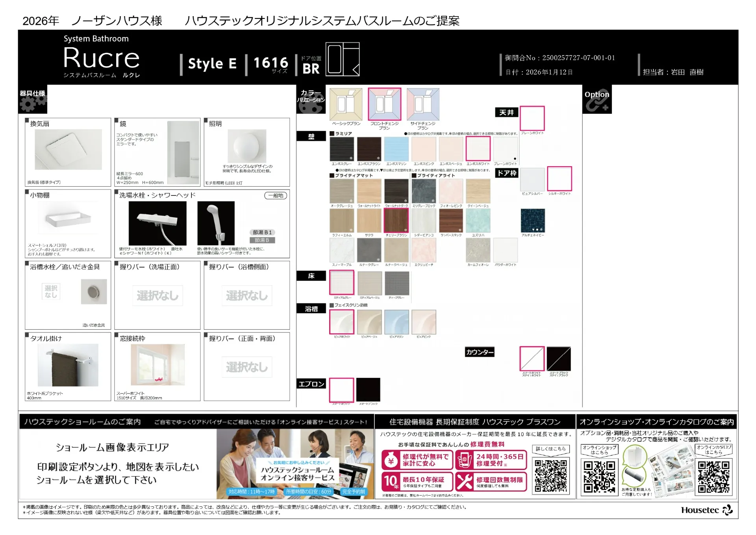Pick the 天井 プレーンホワイト ceiling swatch
This screenshot has height=535, width=756.
[x=532, y=118]
